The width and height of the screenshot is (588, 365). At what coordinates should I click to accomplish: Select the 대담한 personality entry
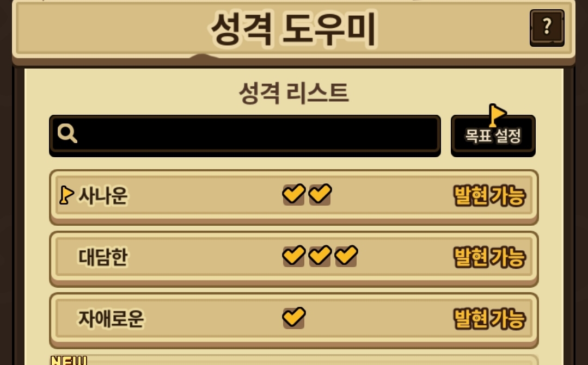(293, 258)
